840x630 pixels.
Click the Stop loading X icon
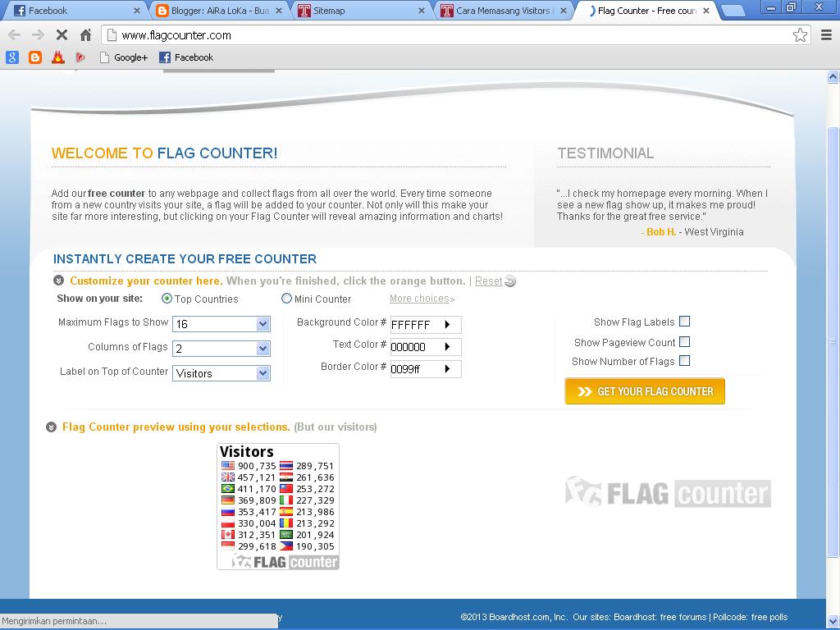pyautogui.click(x=62, y=35)
